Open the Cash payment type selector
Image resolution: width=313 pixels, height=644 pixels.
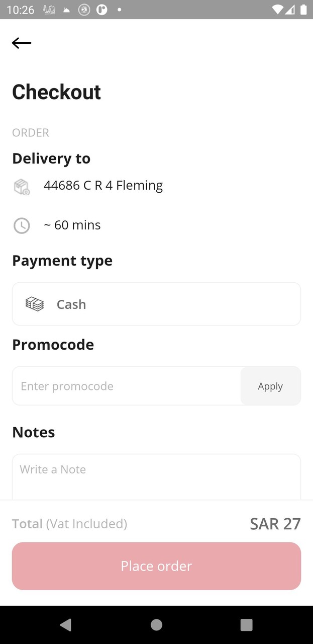point(156,304)
